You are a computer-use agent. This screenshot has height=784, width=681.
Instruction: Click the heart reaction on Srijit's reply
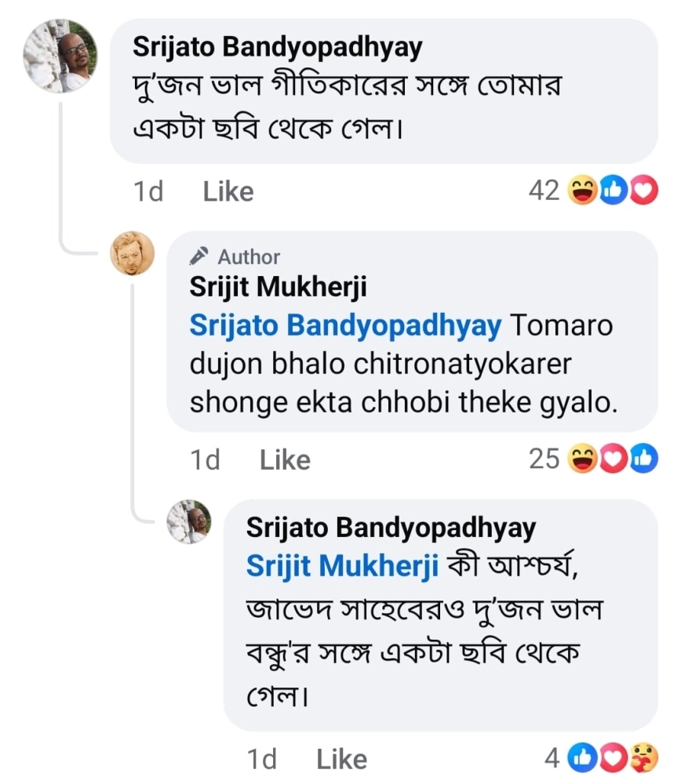click(x=613, y=459)
